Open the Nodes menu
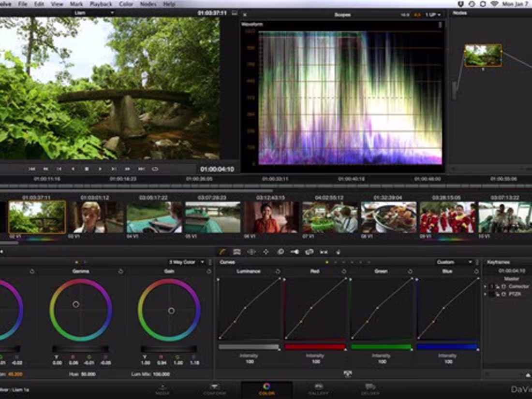Viewport: 532px width, 399px height. click(148, 4)
